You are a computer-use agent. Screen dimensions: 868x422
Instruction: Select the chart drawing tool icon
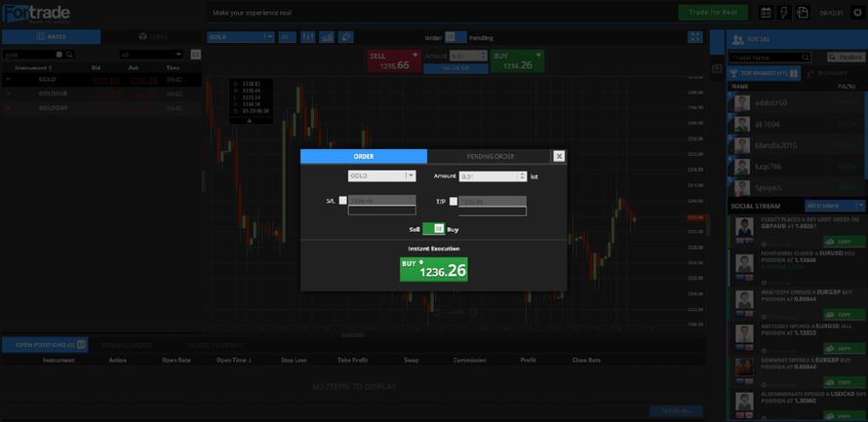click(345, 37)
